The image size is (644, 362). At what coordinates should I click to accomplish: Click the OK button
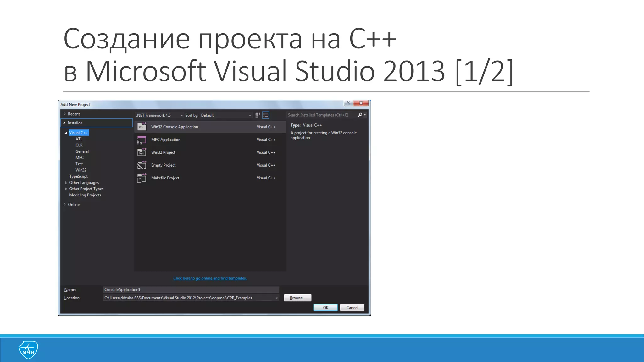pyautogui.click(x=325, y=308)
